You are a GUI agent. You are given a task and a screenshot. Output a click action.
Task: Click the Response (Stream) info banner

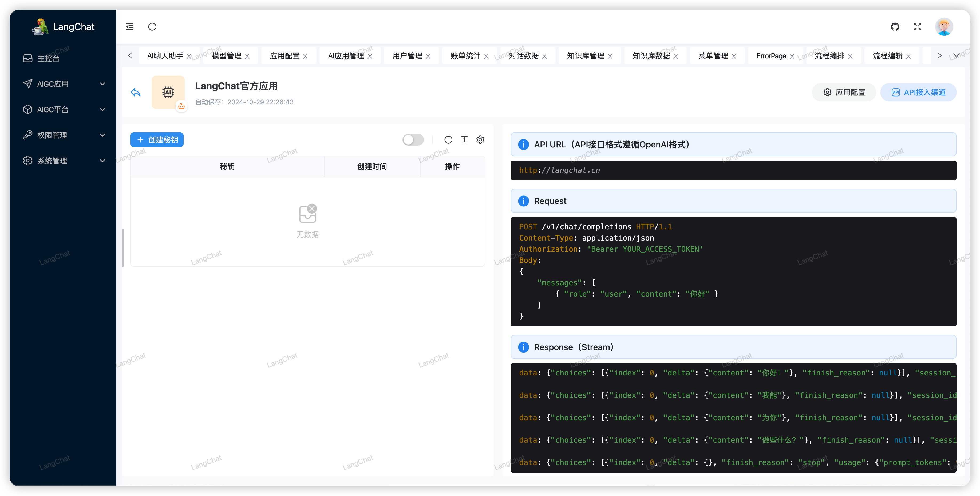pos(733,347)
